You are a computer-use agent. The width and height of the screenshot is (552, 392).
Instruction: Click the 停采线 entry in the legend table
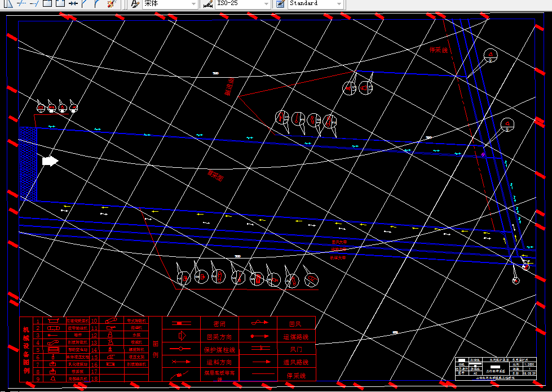click(x=296, y=376)
